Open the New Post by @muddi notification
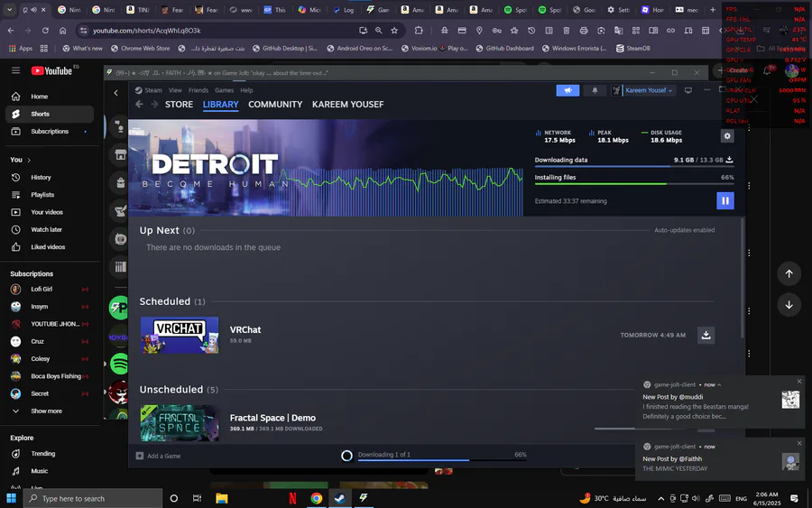The image size is (812, 508). point(720,402)
